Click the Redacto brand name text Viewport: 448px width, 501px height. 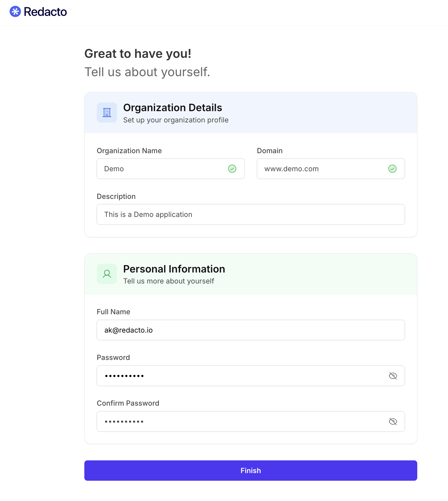pyautogui.click(x=45, y=12)
